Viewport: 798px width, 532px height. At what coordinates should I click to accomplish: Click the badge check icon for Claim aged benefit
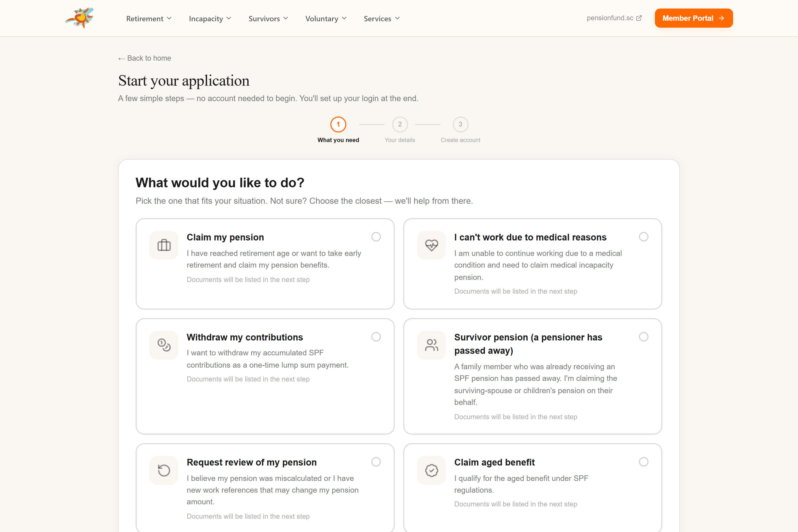[431, 470]
